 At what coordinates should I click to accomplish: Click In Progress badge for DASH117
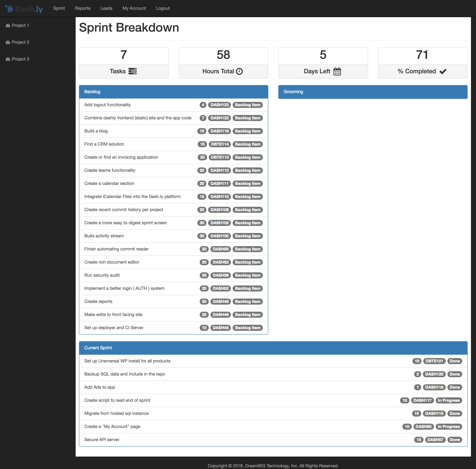449,401
